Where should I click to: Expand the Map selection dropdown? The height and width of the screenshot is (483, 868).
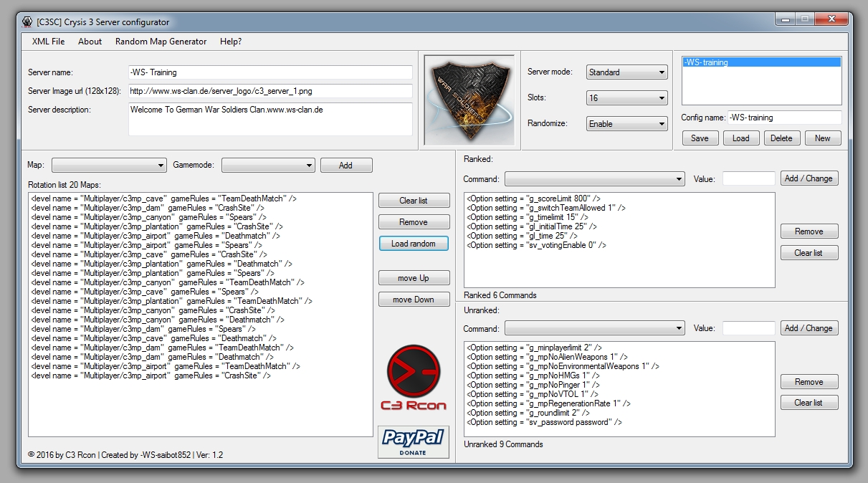(x=109, y=166)
